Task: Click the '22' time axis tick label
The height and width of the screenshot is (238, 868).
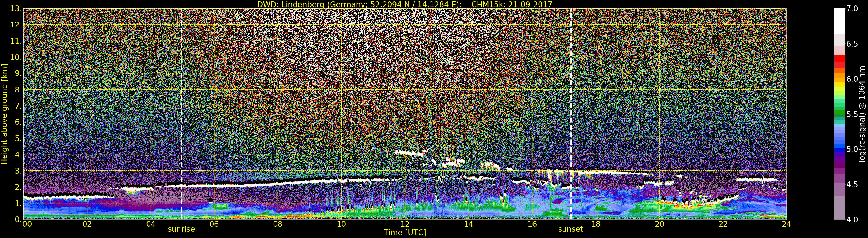Action: (x=723, y=224)
